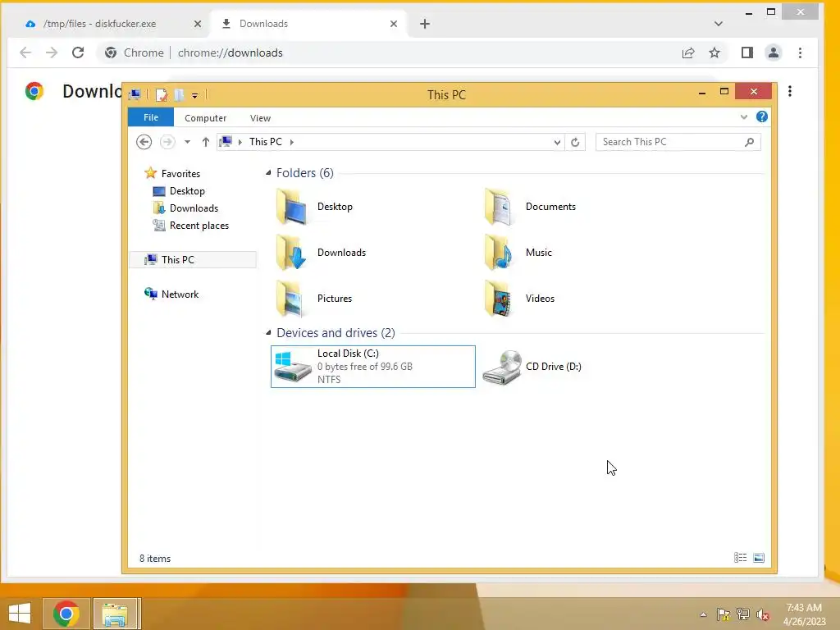Go up one level in Explorer

206,142
